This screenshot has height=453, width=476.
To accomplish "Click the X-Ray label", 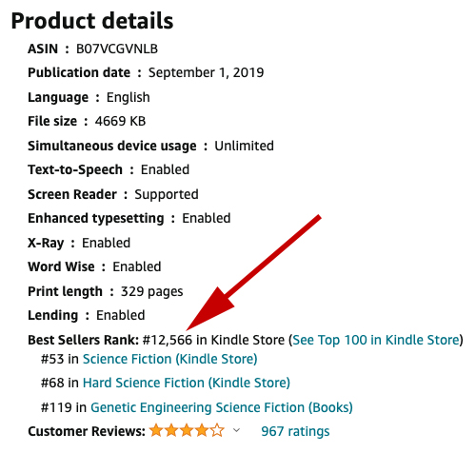I will 46,243.
